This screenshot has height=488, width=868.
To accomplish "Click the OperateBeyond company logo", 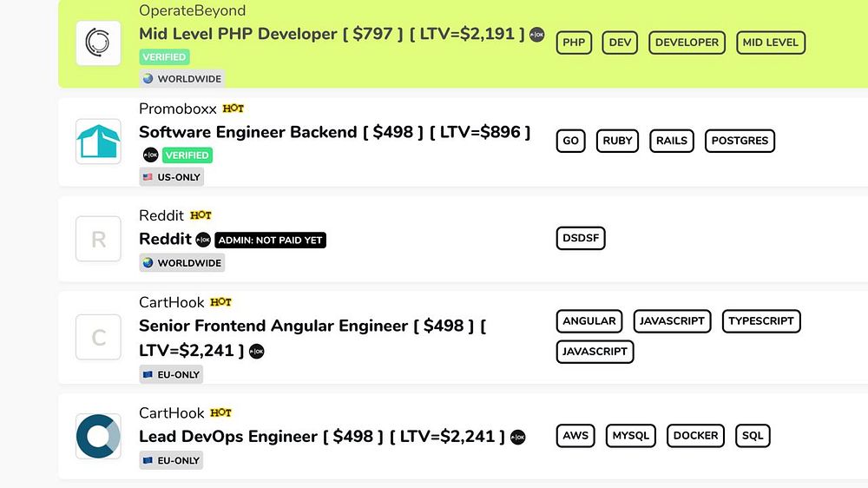I will 98,43.
